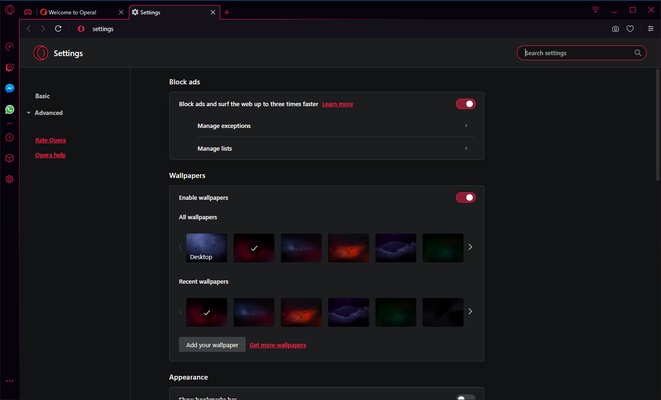
Task: Expand Manage exceptions row arrow
Action: [x=466, y=126]
